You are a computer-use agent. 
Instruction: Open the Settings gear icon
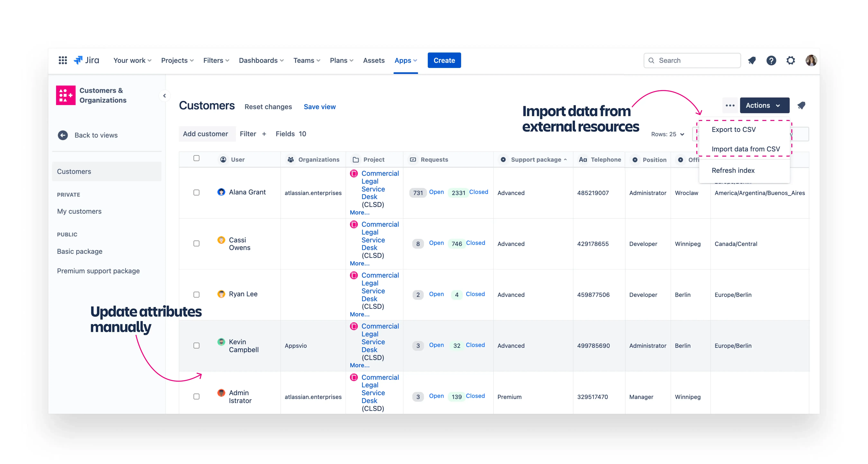coord(791,60)
